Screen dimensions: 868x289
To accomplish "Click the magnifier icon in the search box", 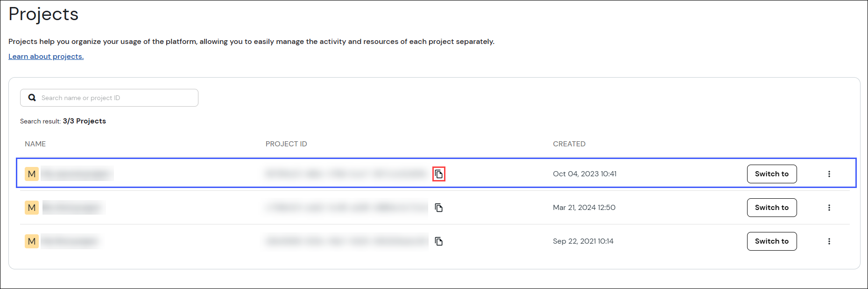I will 32,98.
